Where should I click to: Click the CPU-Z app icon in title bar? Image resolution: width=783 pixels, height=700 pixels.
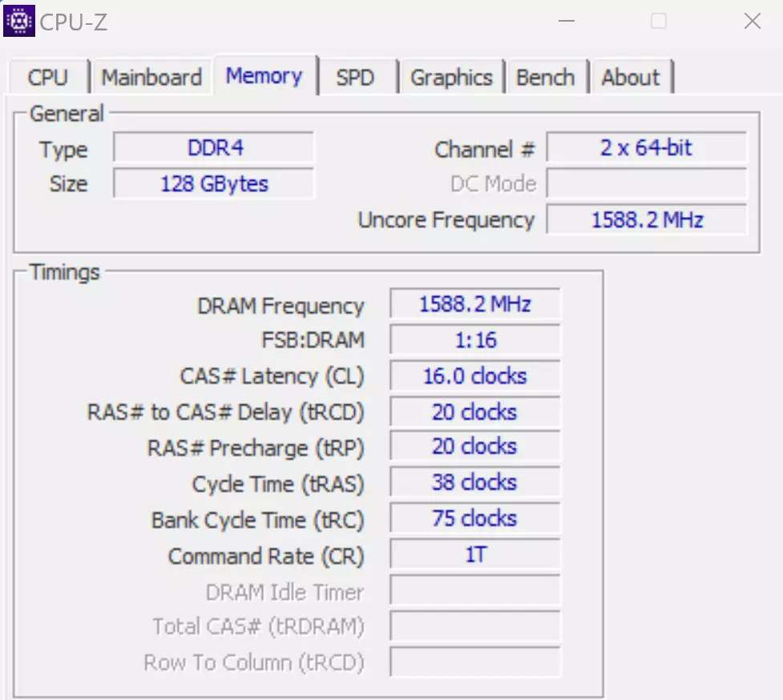tap(19, 21)
